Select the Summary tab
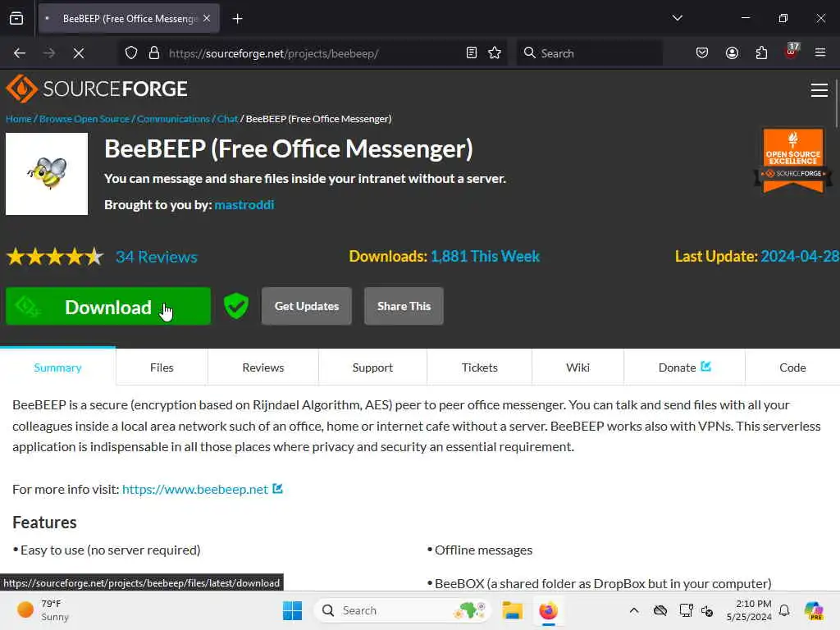Screen dimensions: 840x630 point(58,367)
